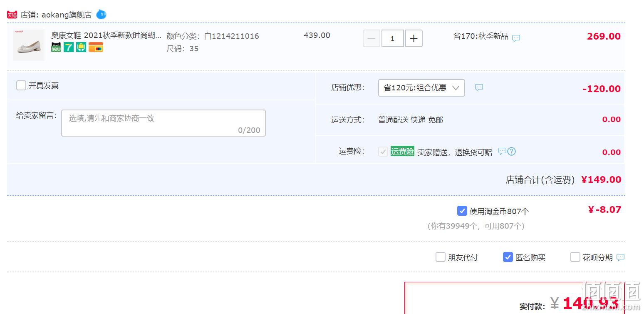Enable the 花呗分期 checkbox

click(x=575, y=257)
